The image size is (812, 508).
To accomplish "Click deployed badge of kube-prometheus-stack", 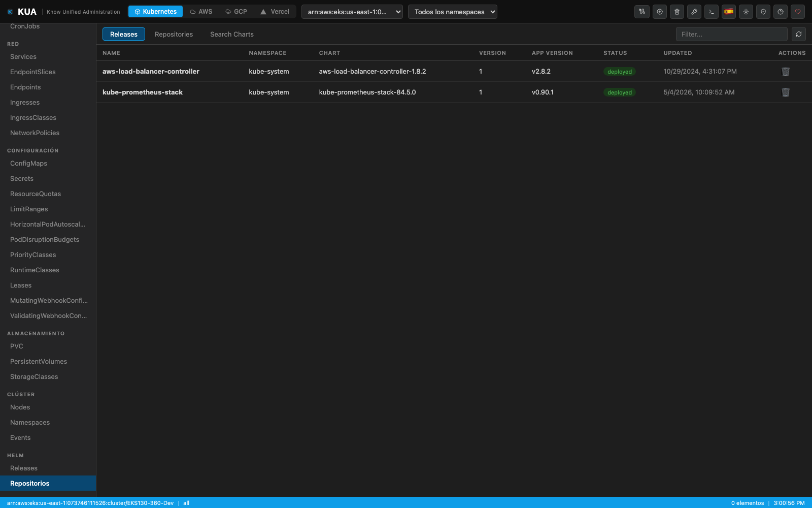I will tap(620, 92).
